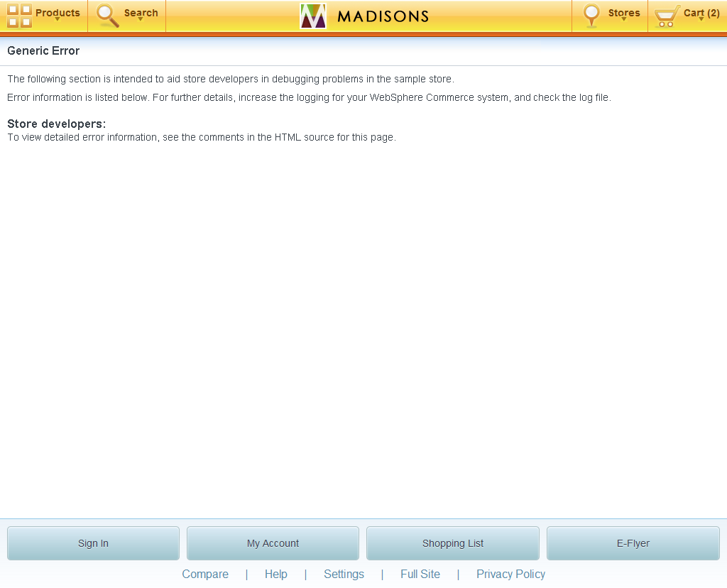Image resolution: width=727 pixels, height=588 pixels.
Task: Select the Search magnifying glass icon
Action: pyautogui.click(x=106, y=14)
